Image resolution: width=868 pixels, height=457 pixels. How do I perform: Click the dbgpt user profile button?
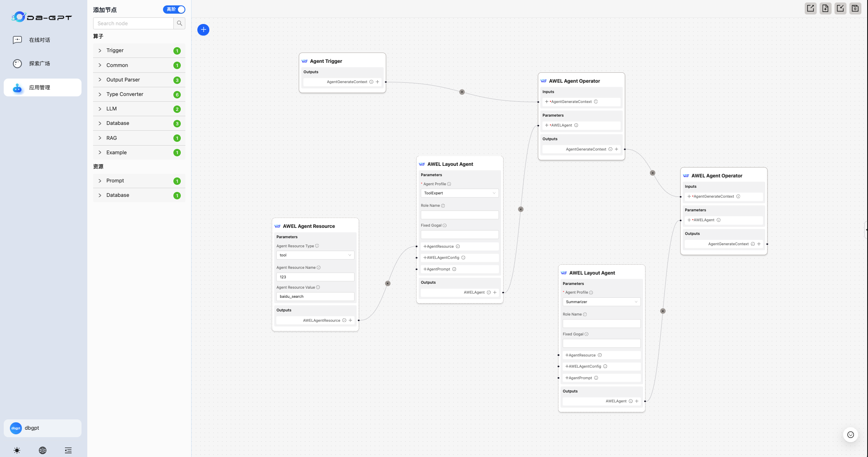[x=42, y=428]
